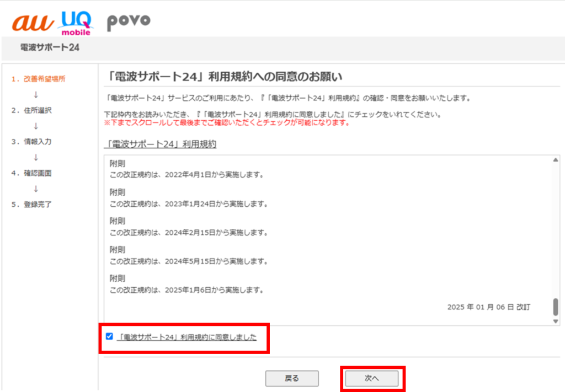Select step 5. 登録完了 in sidebar
565x392 pixels.
tap(31, 205)
